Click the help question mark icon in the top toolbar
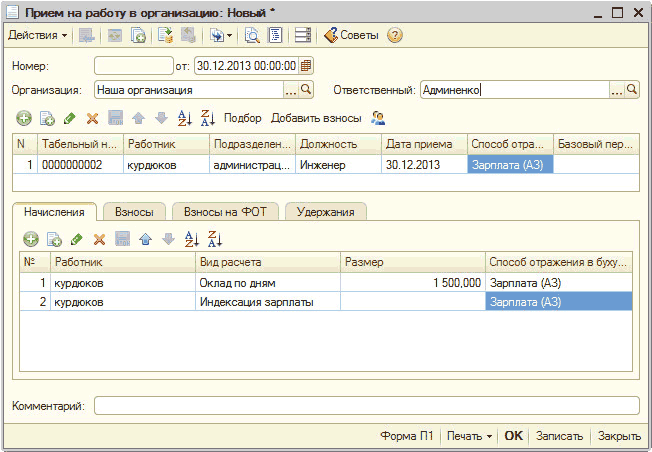Viewport: 652px width, 452px height. click(395, 35)
